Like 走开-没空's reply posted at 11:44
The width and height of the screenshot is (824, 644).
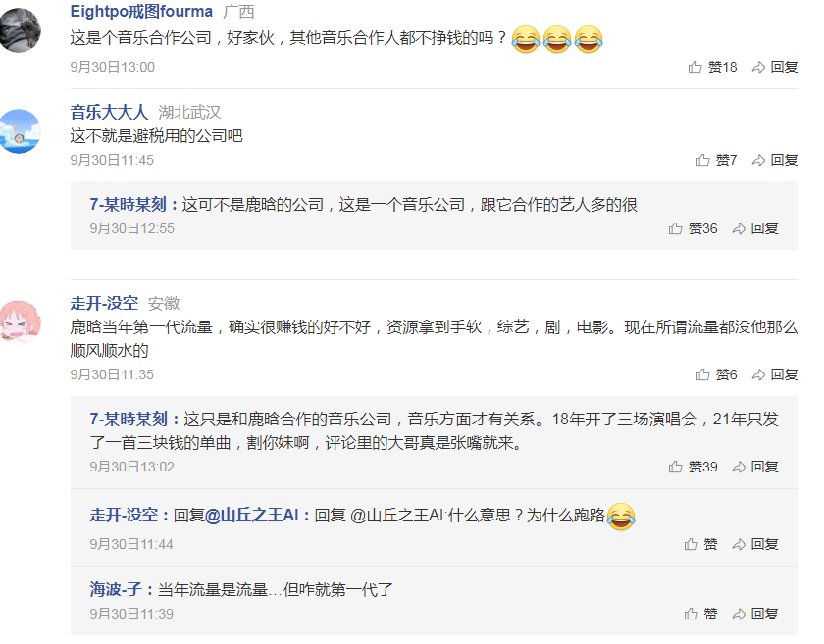701,544
